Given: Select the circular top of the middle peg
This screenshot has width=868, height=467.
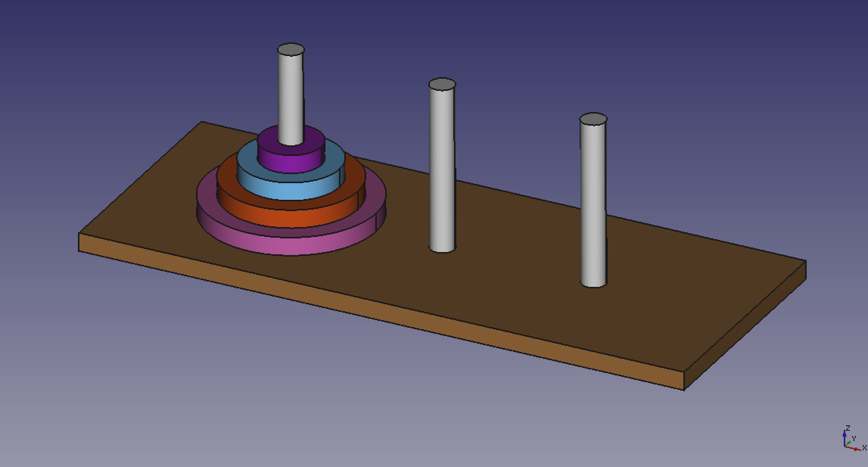Looking at the screenshot, I should 442,84.
